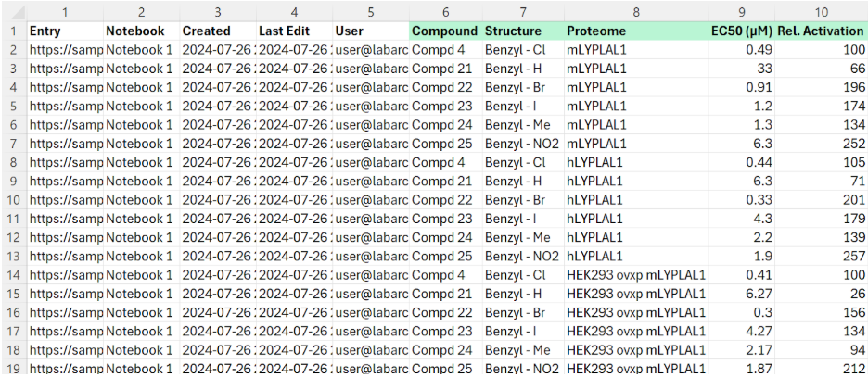The image size is (868, 377).
Task: Select column 8 header number
Action: tap(636, 11)
